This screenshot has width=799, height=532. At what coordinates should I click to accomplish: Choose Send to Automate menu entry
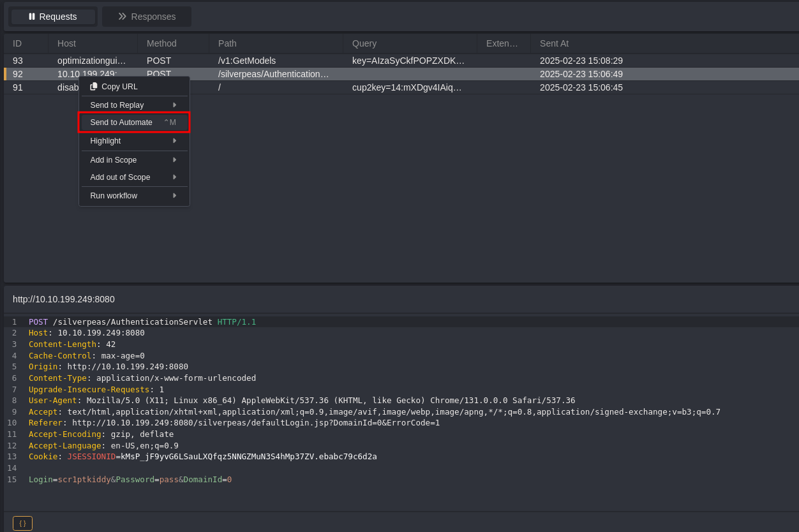[x=134, y=122]
